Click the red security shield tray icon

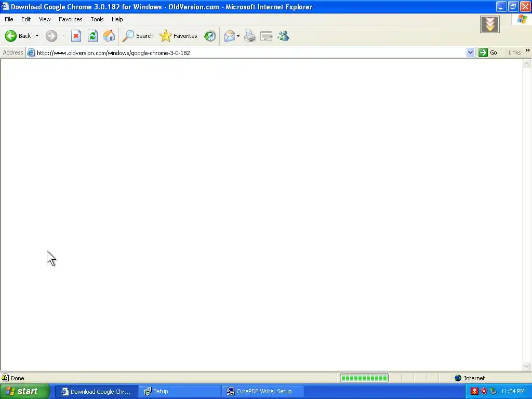[x=484, y=391]
